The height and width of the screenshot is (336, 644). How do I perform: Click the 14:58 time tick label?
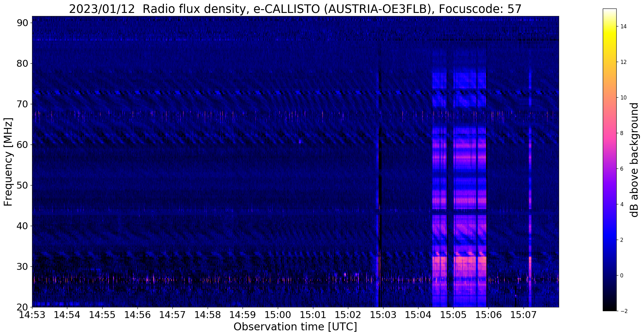pyautogui.click(x=208, y=315)
